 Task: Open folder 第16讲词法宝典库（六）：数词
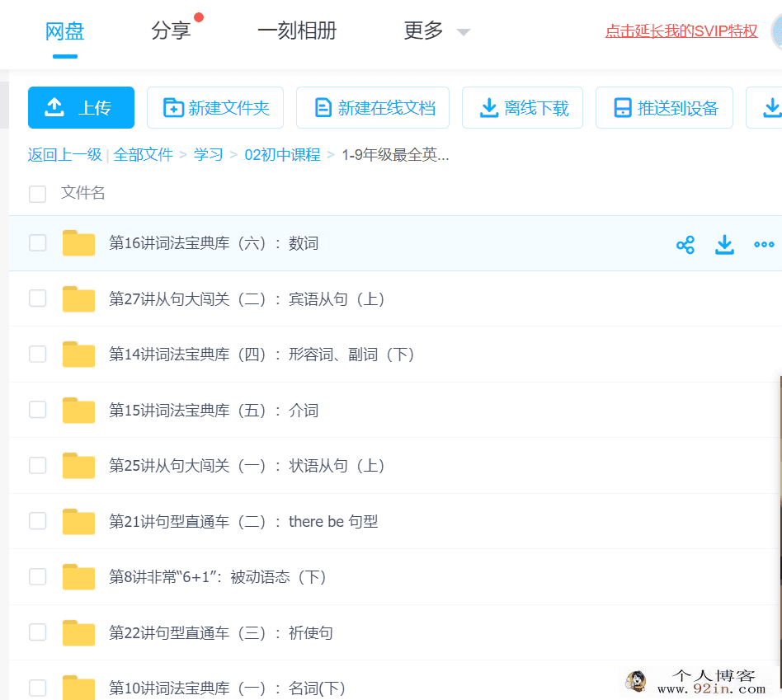coord(214,243)
